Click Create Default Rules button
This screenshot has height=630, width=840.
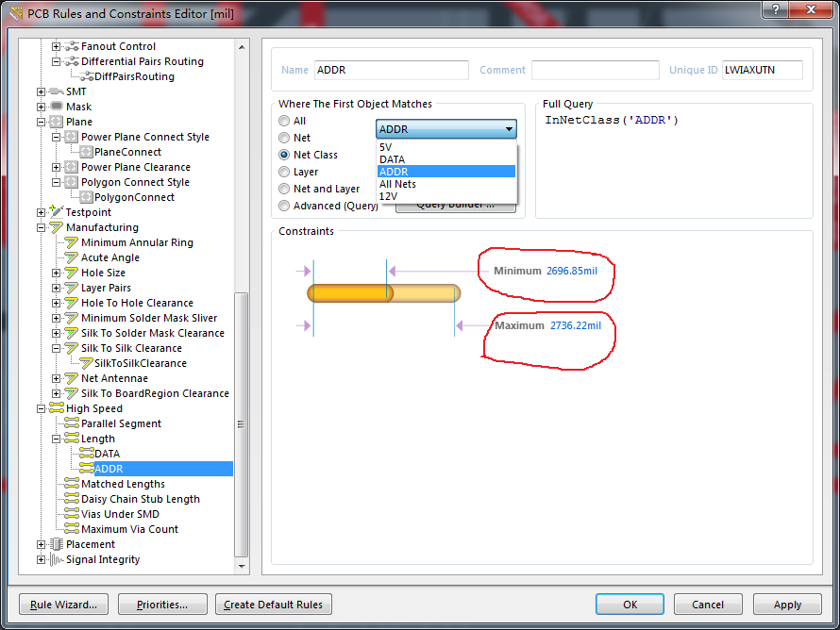click(x=273, y=605)
